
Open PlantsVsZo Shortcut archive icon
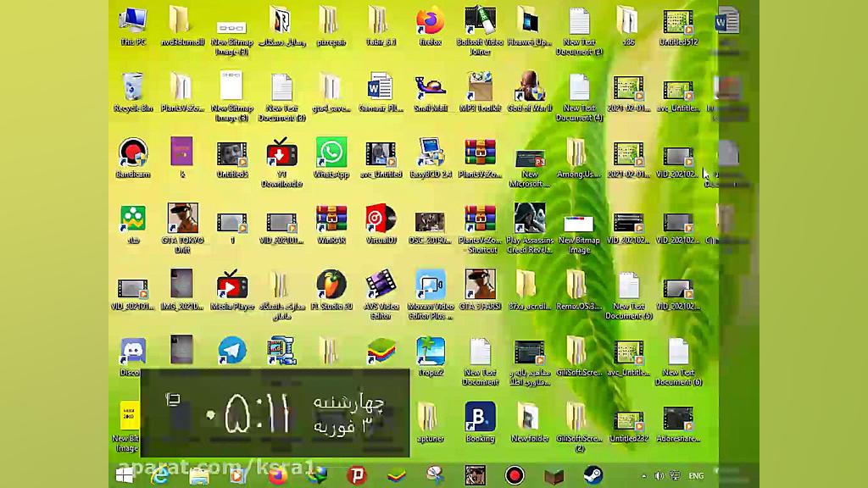click(480, 229)
